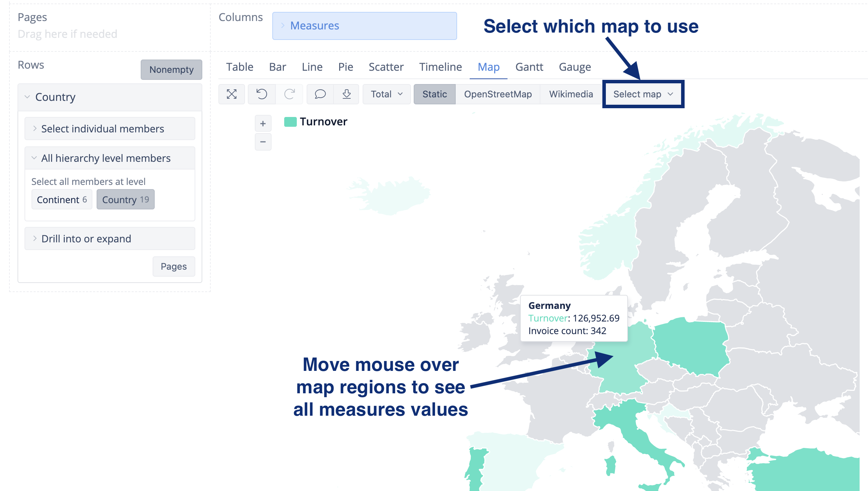Click the Turnover legend color swatch
The image size is (868, 491).
[x=290, y=122]
